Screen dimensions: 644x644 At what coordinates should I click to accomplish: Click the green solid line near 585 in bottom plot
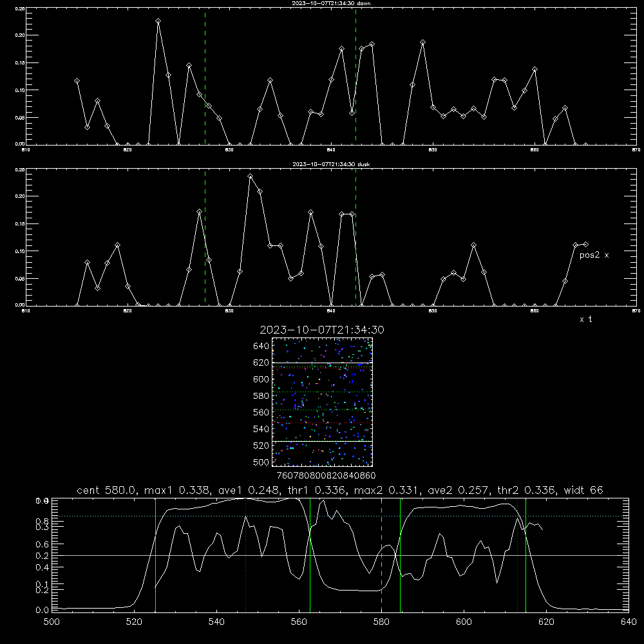[400, 555]
